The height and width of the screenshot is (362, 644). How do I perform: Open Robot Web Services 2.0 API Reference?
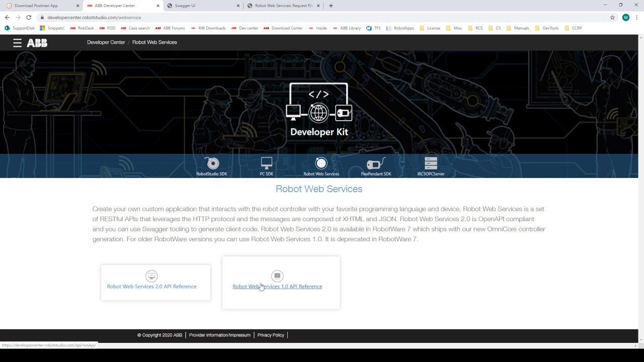151,287
